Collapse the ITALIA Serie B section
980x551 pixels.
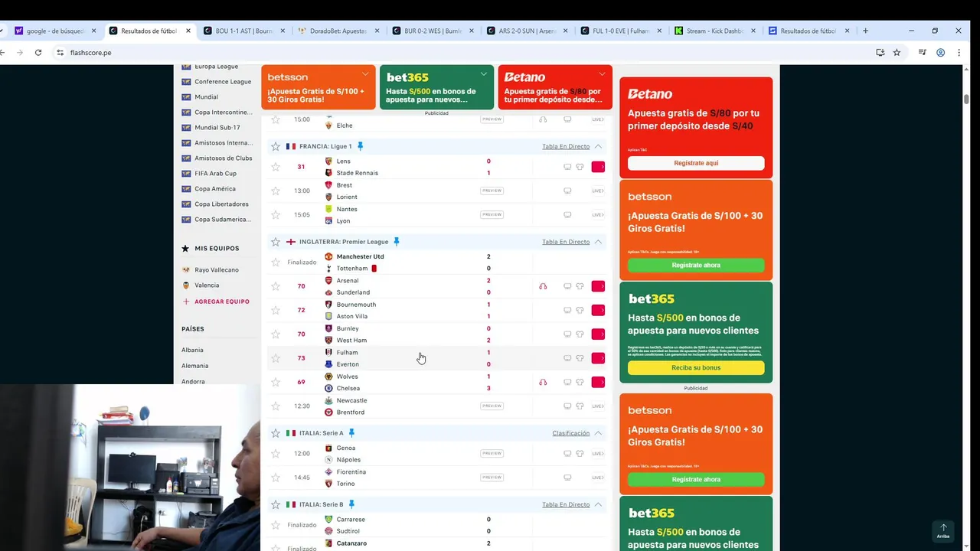598,505
